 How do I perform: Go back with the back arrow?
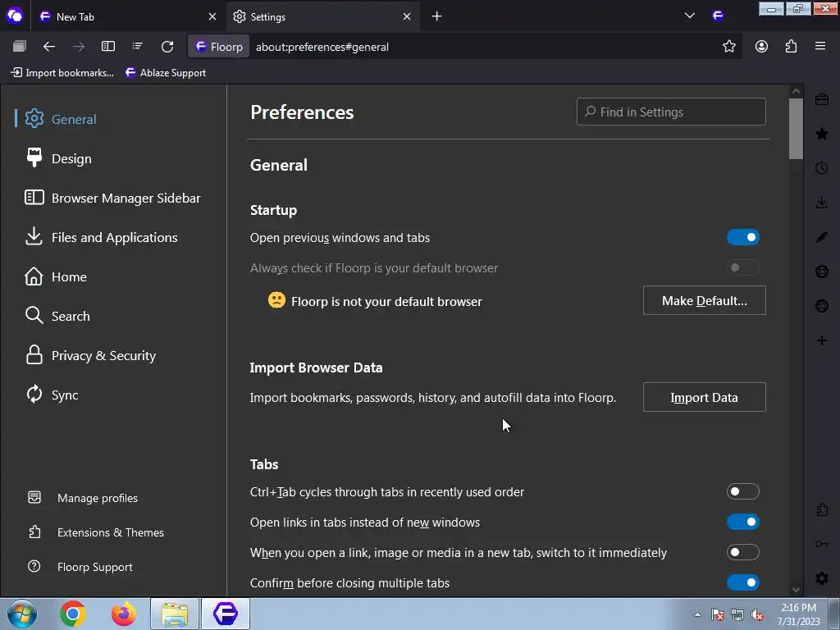click(48, 47)
